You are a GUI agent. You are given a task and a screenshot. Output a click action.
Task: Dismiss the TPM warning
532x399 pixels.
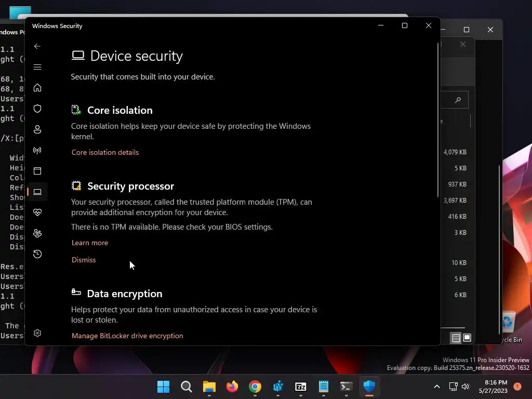click(84, 260)
